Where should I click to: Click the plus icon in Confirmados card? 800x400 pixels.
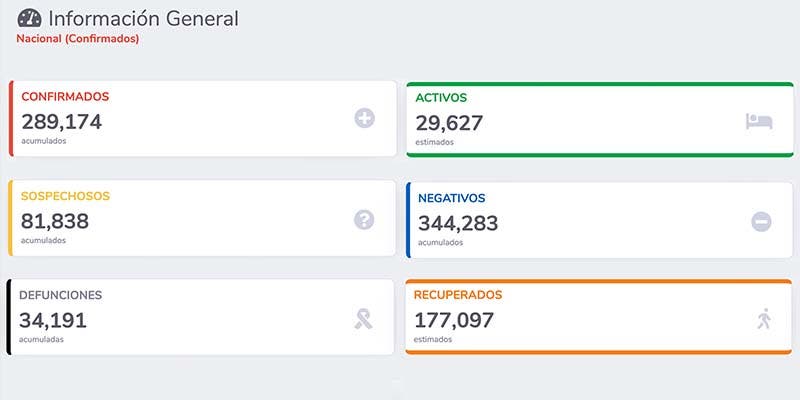pos(364,119)
